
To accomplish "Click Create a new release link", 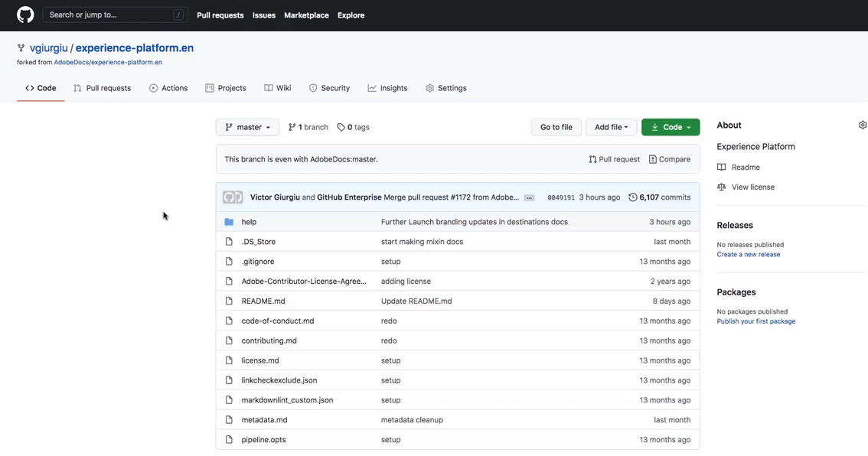I will pos(749,255).
